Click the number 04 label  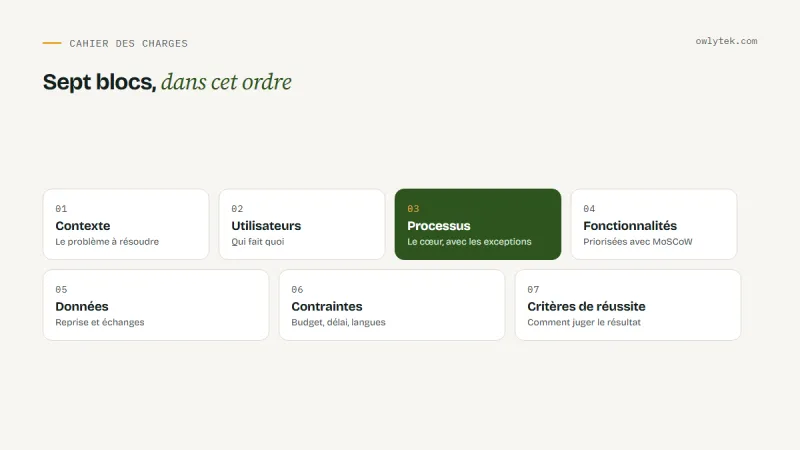point(589,209)
